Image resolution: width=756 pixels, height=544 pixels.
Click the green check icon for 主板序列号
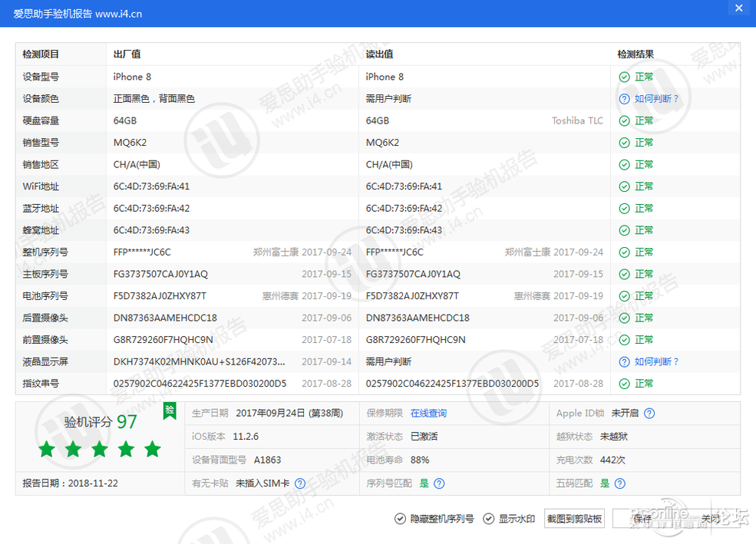click(625, 274)
